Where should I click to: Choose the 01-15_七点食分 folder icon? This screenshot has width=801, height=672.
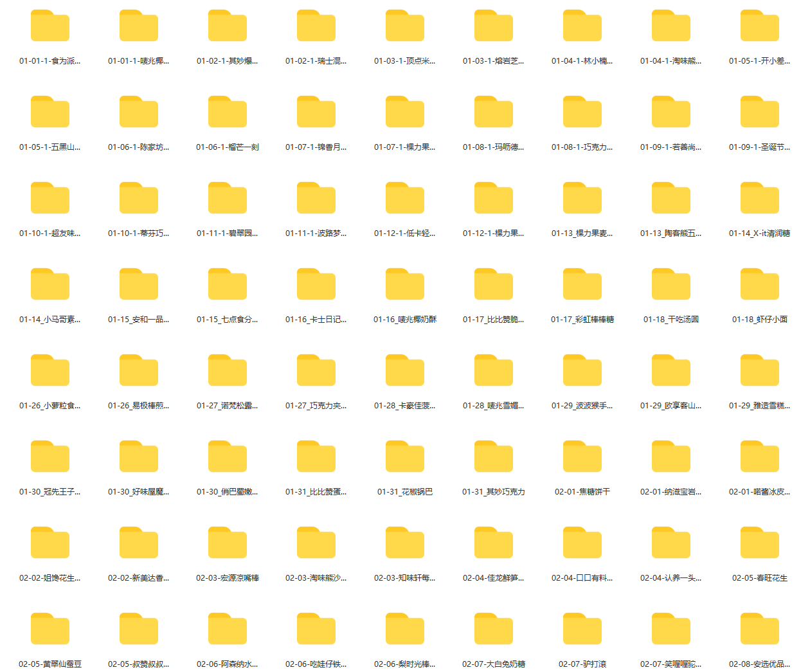[228, 284]
